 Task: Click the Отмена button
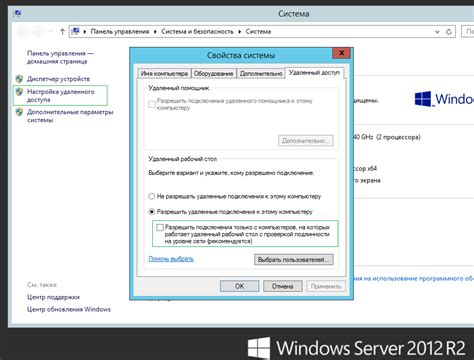[283, 286]
